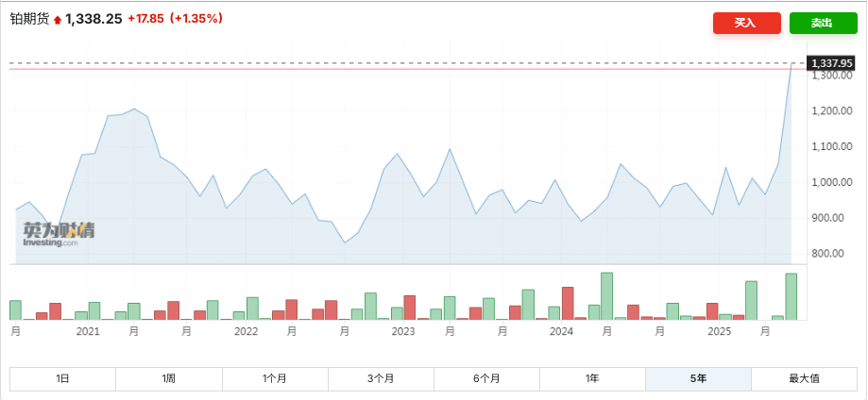This screenshot has width=868, height=400.
Task: Select the 6个月 range tab
Action: pyautogui.click(x=486, y=378)
